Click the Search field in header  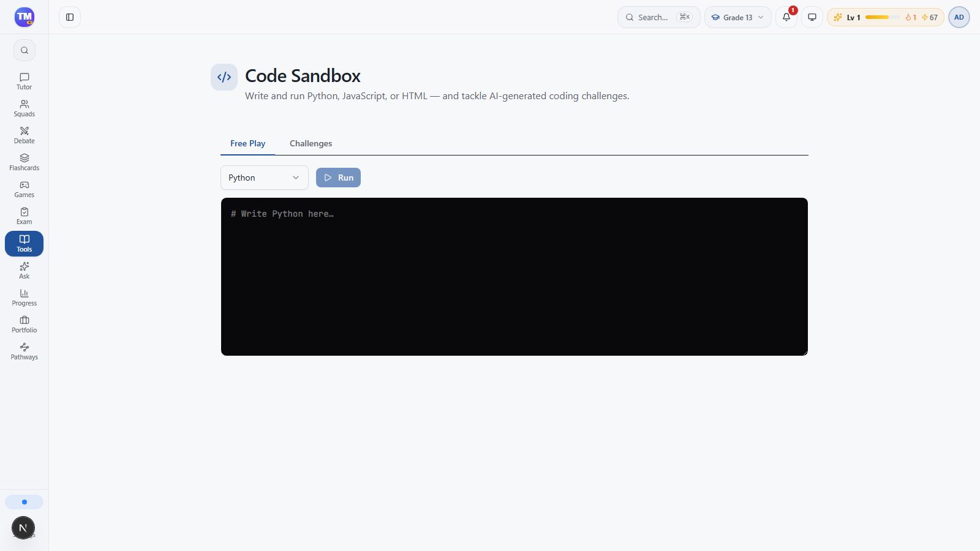pos(659,17)
